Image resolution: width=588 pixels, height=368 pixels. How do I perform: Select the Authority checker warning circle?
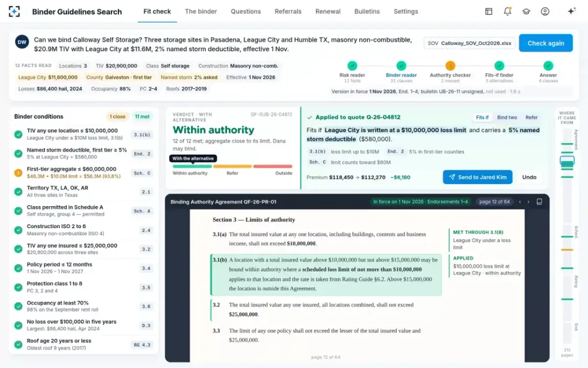[450, 65]
